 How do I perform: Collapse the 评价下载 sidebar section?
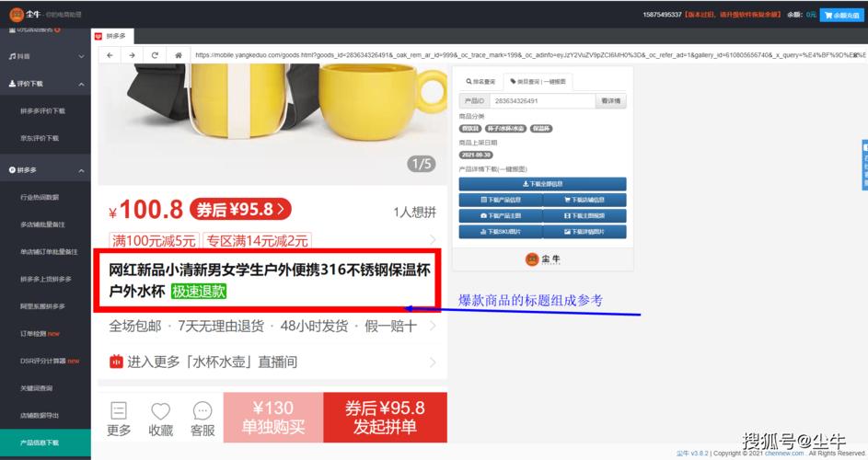click(x=81, y=84)
